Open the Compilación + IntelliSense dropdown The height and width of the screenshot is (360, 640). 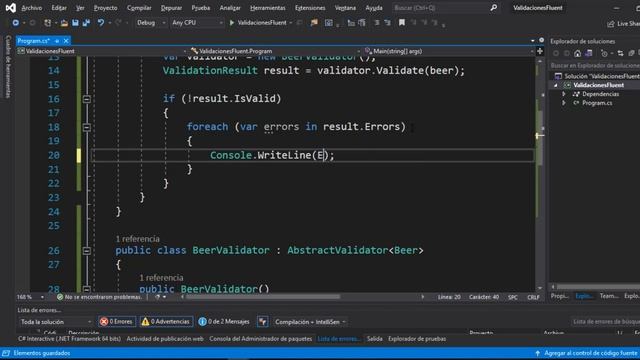(310, 322)
